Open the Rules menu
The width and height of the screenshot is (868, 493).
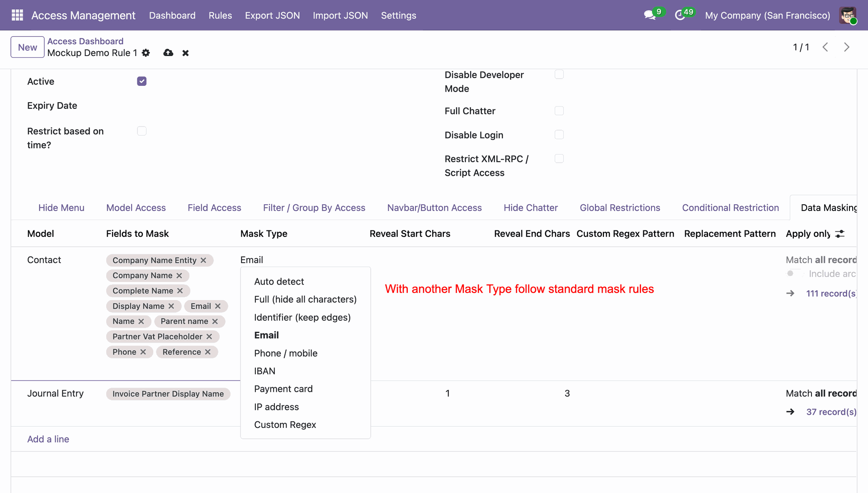pos(220,15)
